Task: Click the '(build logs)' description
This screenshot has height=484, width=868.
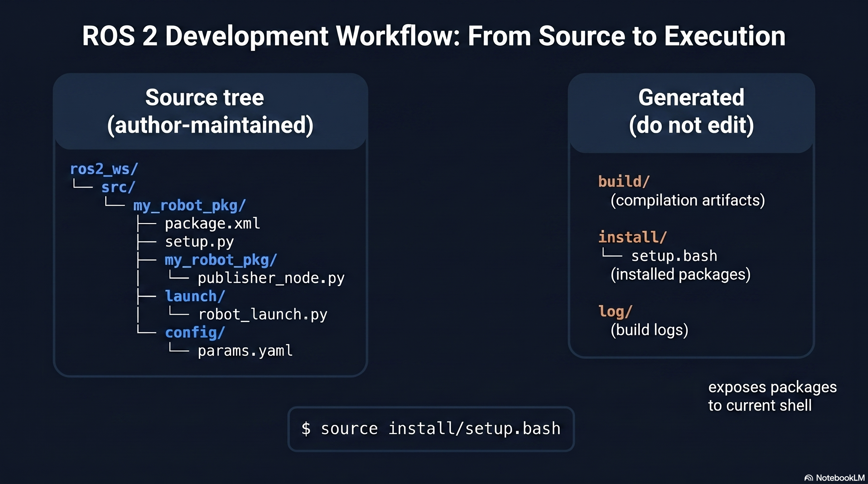Action: coord(649,330)
